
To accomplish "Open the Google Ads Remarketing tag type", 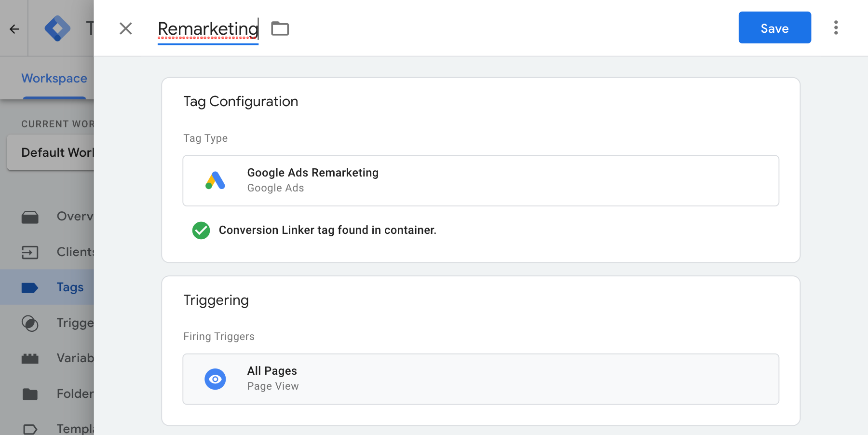I will [x=481, y=180].
